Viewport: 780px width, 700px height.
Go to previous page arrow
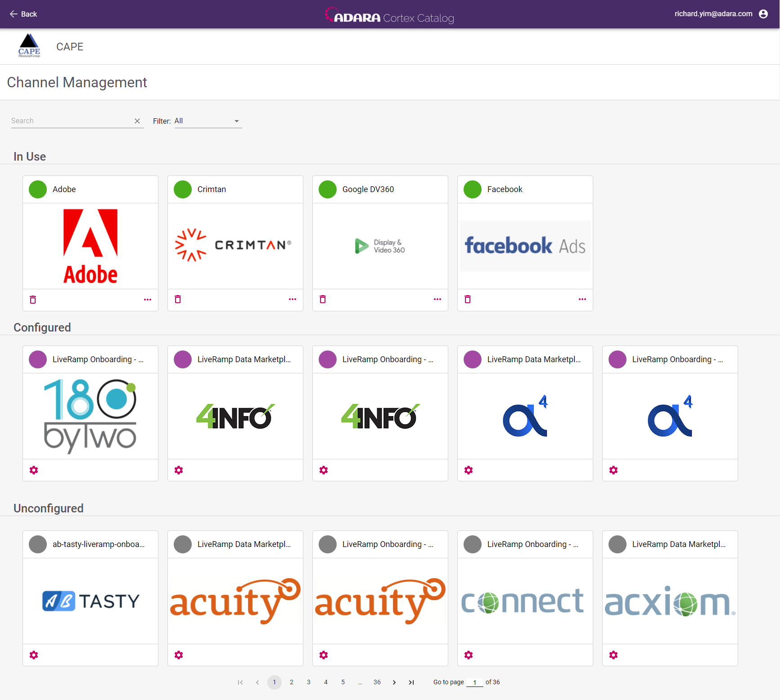tap(257, 682)
